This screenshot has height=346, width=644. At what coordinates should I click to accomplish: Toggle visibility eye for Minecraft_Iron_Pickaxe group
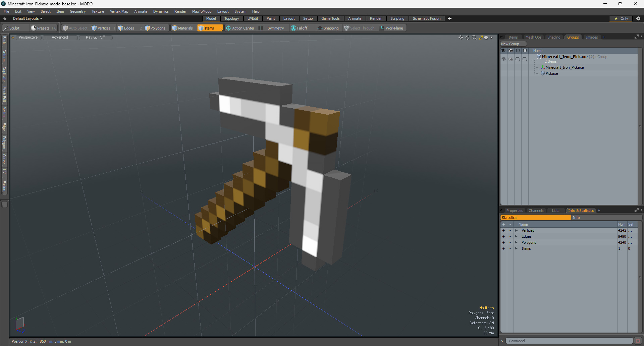click(503, 59)
